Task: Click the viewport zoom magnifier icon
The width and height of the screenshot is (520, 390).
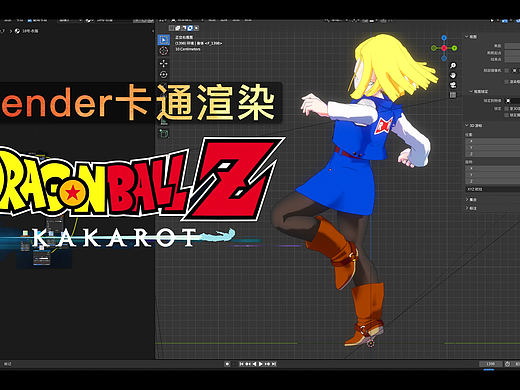Action: [x=453, y=66]
